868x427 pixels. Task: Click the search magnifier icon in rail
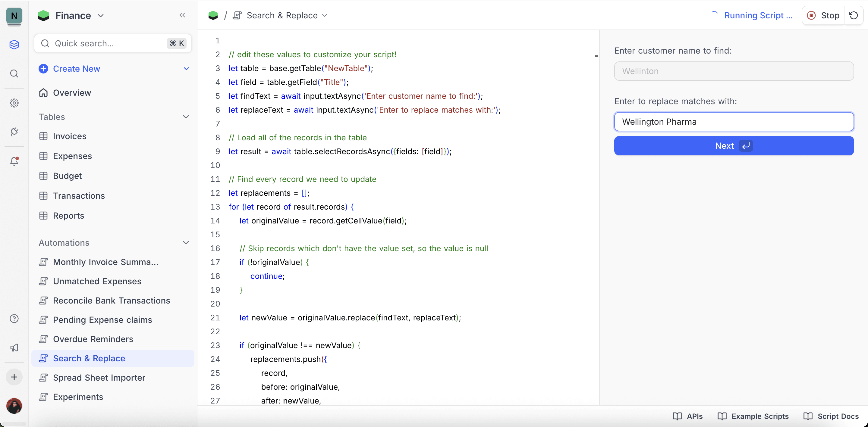coord(14,73)
